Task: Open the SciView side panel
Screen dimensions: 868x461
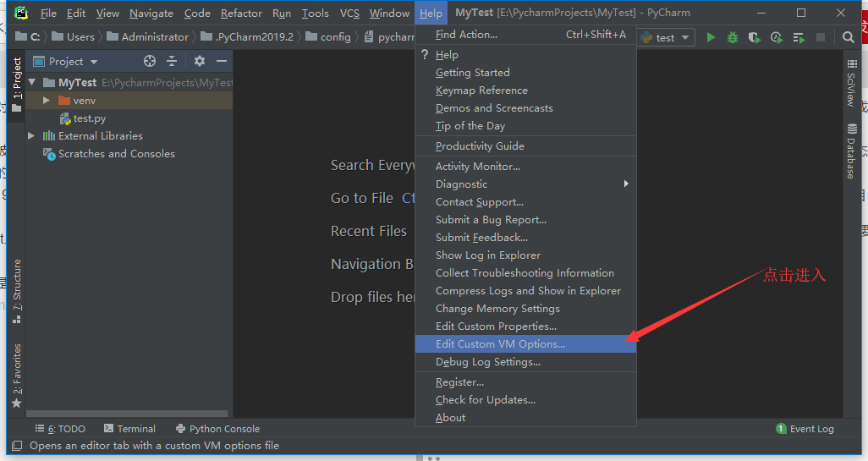Action: point(851,83)
